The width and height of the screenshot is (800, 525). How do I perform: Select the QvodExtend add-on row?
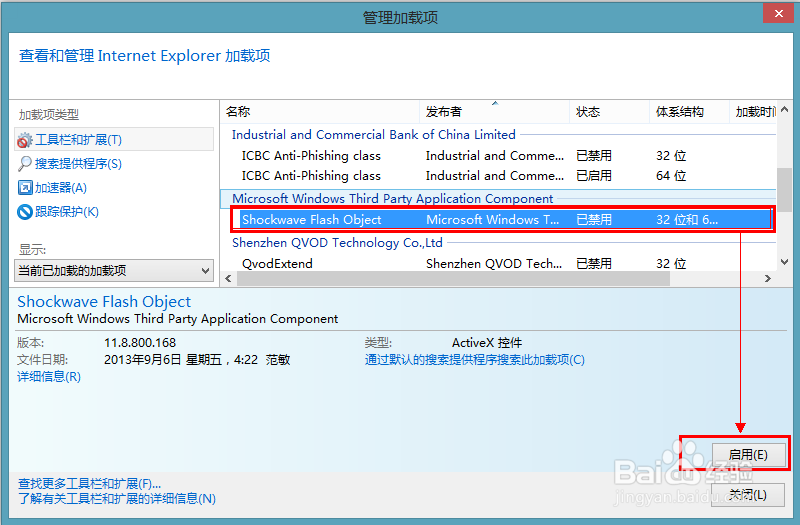click(x=499, y=263)
